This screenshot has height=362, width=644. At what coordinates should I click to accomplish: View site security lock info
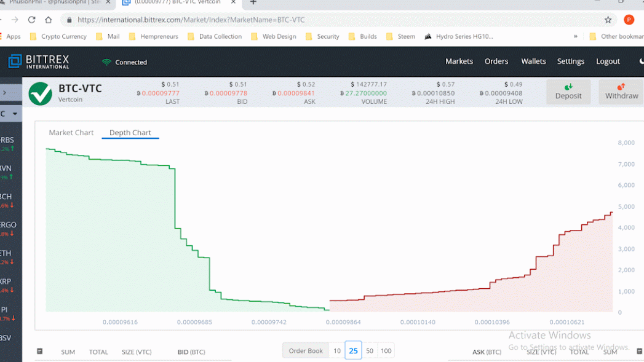click(69, 20)
